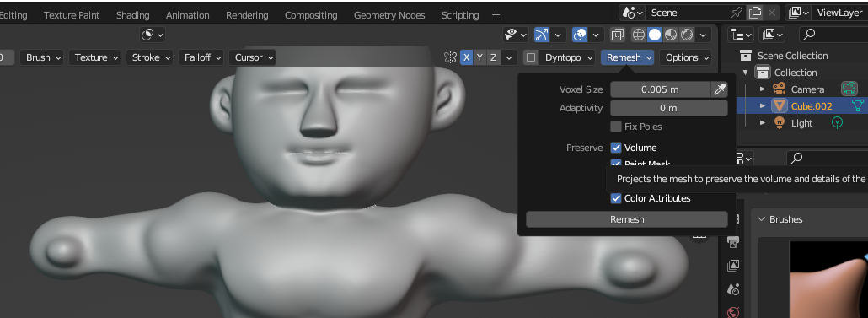Switch to Animation workspace tab
This screenshot has height=318, width=868.
[x=188, y=15]
